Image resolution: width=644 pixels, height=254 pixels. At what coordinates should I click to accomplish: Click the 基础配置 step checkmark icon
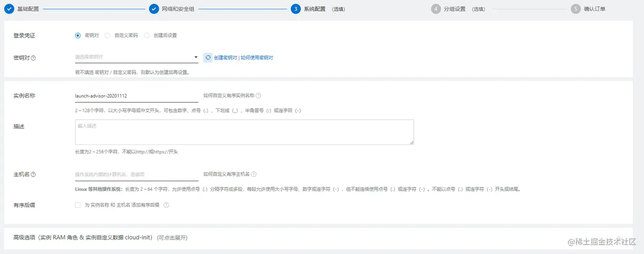[9, 9]
